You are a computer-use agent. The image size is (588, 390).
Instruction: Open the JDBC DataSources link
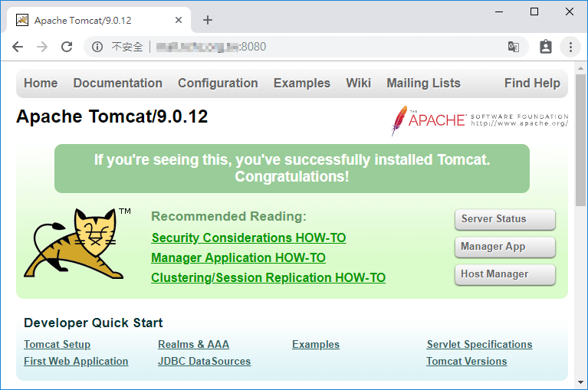(x=205, y=361)
